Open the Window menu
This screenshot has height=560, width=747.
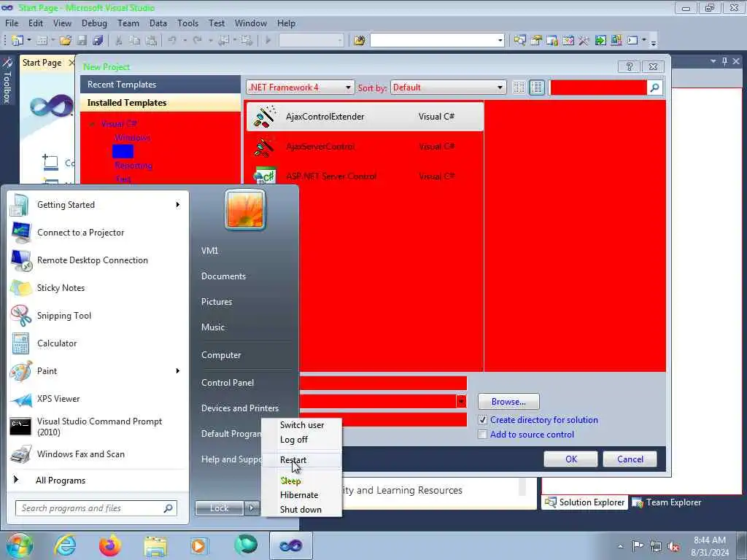[x=251, y=23]
